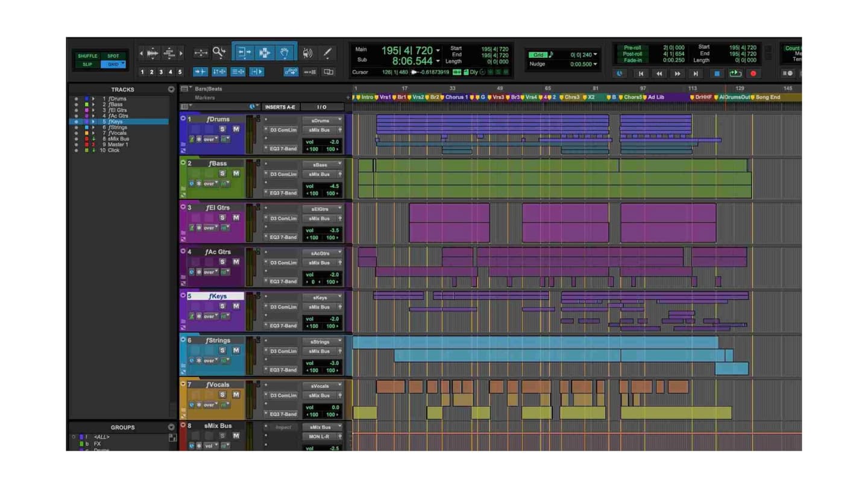The width and height of the screenshot is (868, 488).
Task: Click the Stop button in transport
Action: point(717,74)
